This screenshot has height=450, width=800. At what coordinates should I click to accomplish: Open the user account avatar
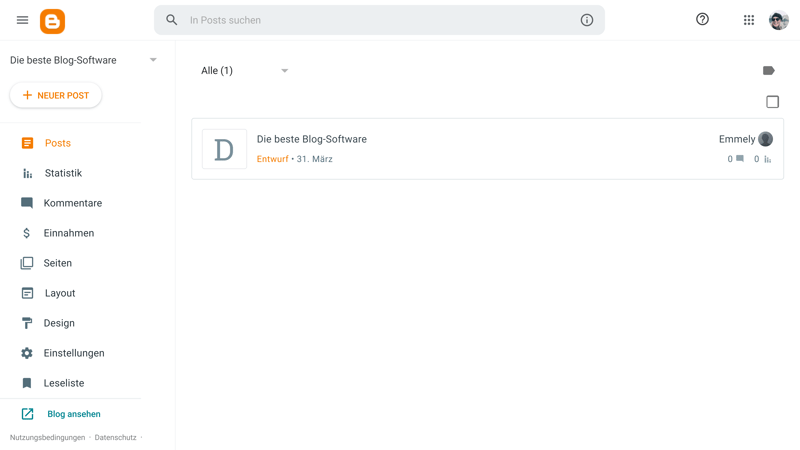779,20
